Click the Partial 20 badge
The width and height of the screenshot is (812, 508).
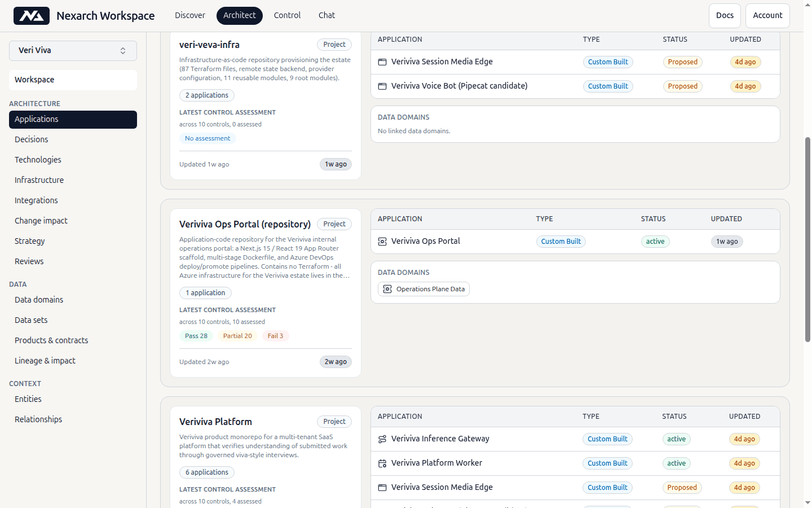(x=237, y=336)
